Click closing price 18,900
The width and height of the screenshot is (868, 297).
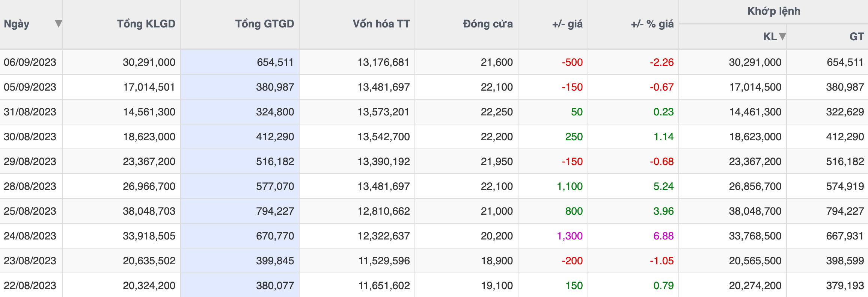497,261
